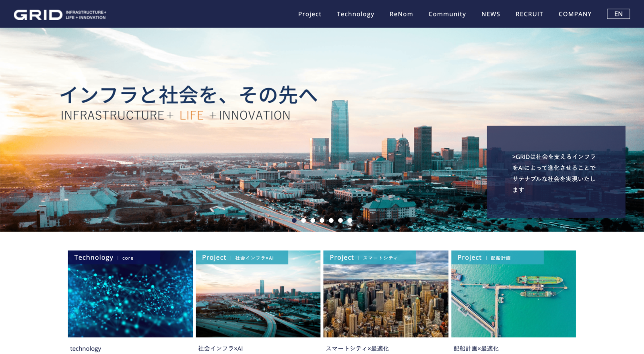Open the Community nav link

coord(447,14)
